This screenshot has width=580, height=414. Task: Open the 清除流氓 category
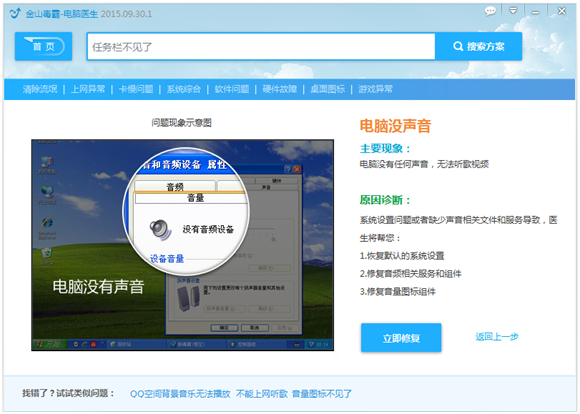coord(40,89)
